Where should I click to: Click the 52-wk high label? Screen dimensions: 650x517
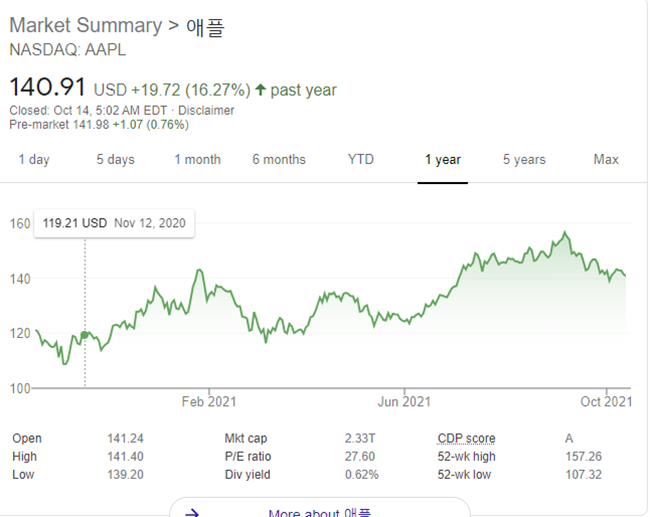tap(466, 456)
